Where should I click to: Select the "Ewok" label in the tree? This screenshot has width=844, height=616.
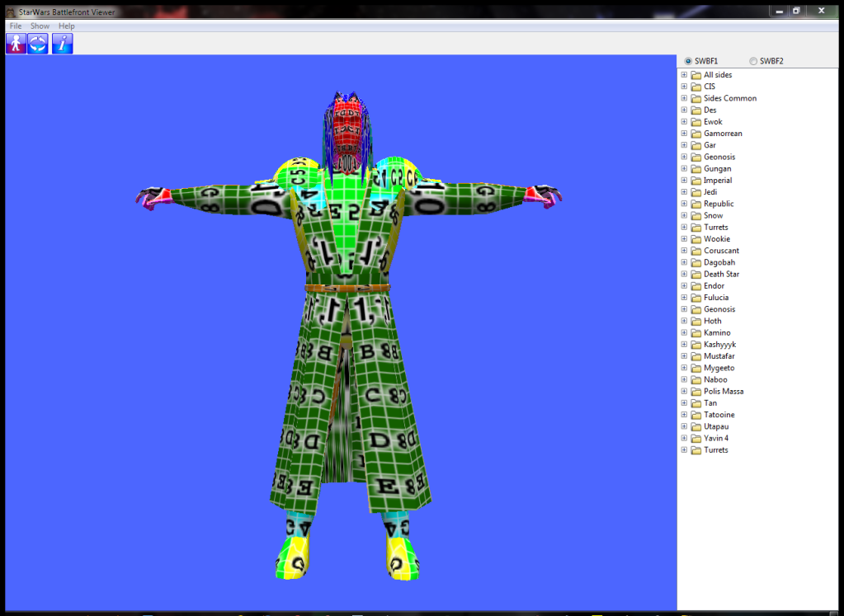tap(713, 122)
